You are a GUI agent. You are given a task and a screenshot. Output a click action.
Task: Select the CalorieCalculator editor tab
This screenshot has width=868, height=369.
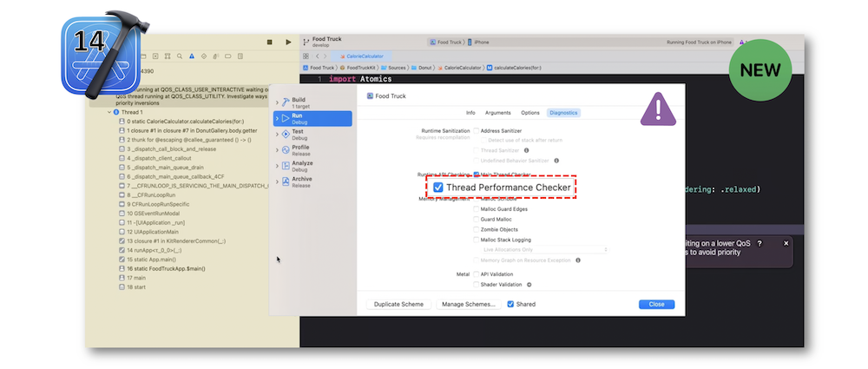pyautogui.click(x=361, y=56)
